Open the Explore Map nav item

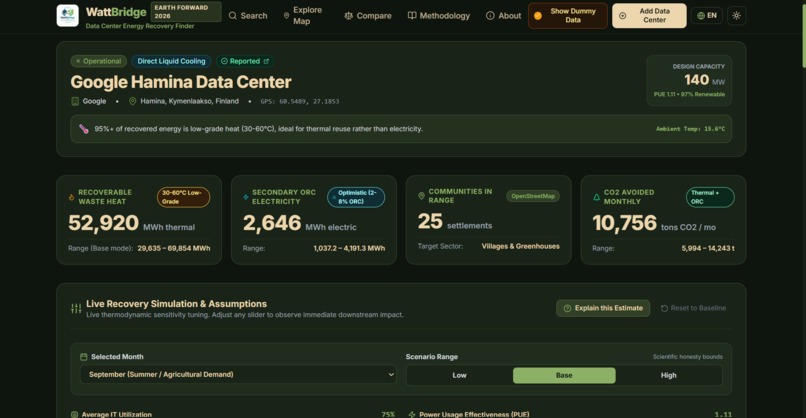[x=303, y=15]
